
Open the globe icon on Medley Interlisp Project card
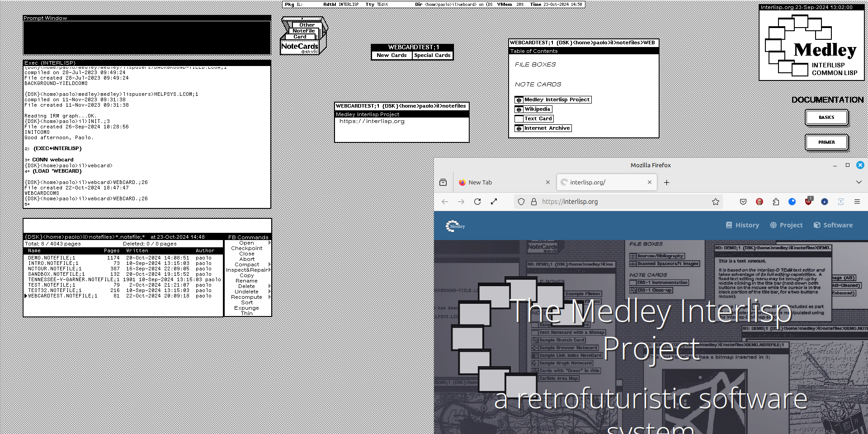[x=519, y=99]
